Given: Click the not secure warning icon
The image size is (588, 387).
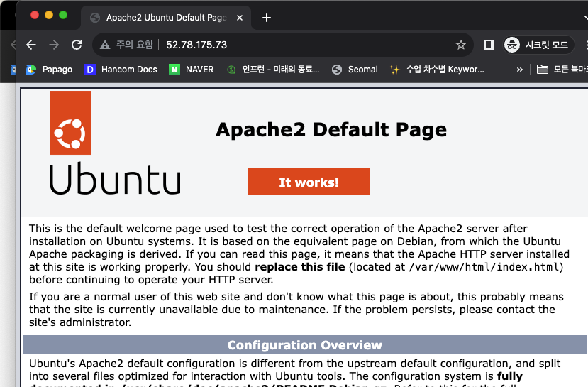Looking at the screenshot, I should (x=106, y=45).
